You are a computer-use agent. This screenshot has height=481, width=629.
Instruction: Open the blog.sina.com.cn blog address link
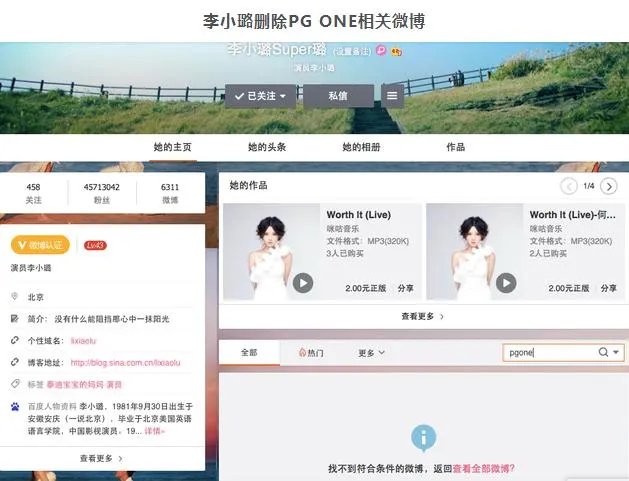[x=126, y=363]
